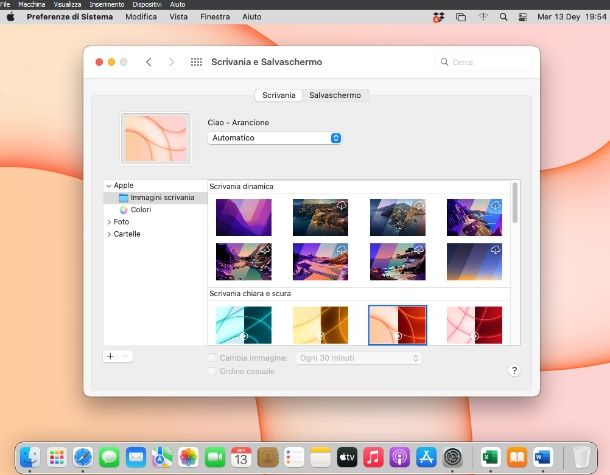This screenshot has width=610, height=475.
Task: Open Notes app in the Dock
Action: pos(321,457)
